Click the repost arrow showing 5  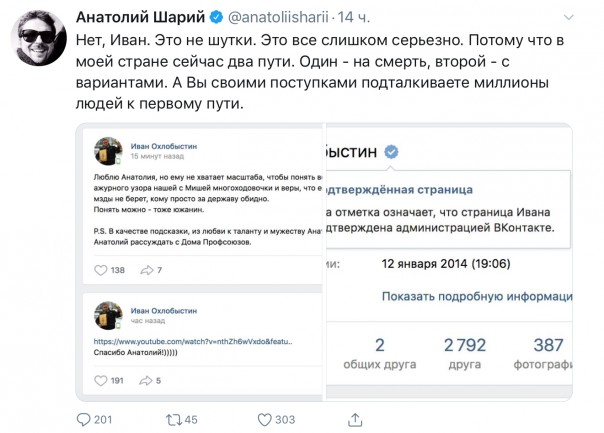click(x=145, y=380)
